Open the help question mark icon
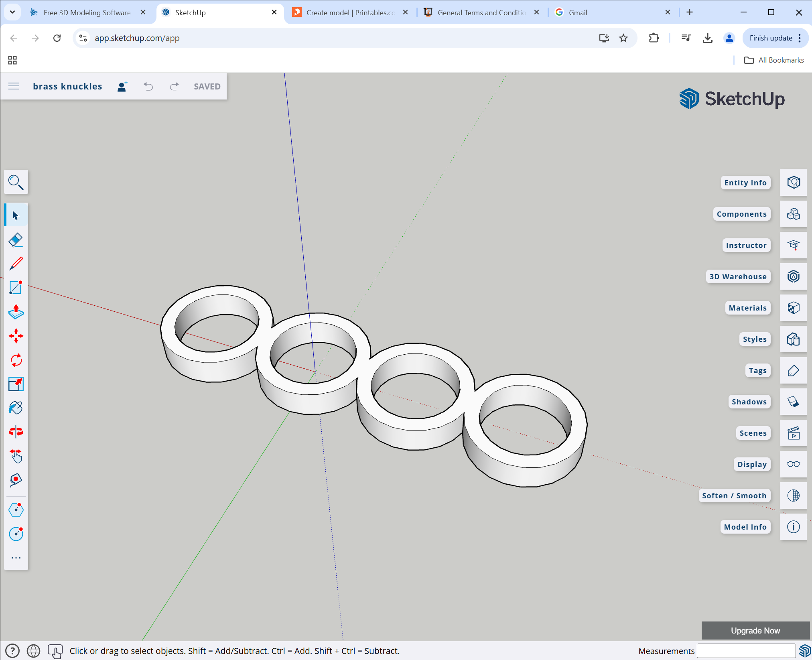Screen dimensions: 812x660 12,651
